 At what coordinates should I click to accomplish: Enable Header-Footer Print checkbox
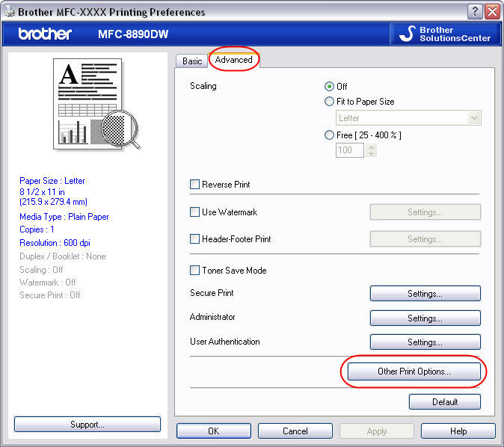tap(195, 239)
